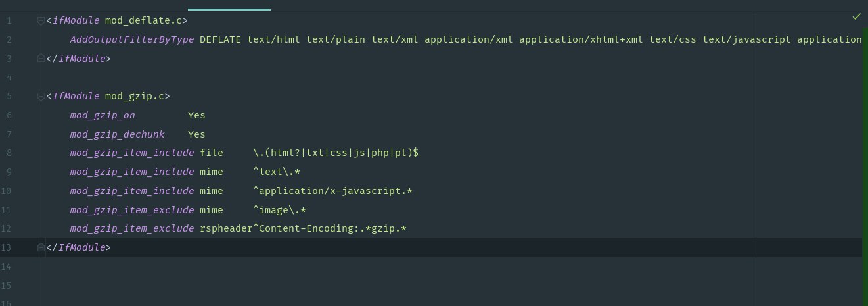The image size is (868, 306).
Task: Place cursor on AddOutputFilterByType directive
Action: 131,39
